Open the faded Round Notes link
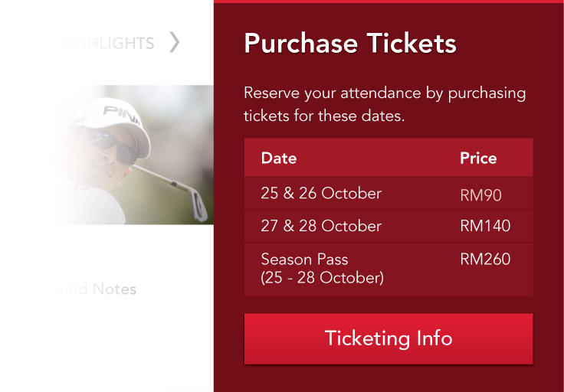The image size is (564, 392). point(95,289)
